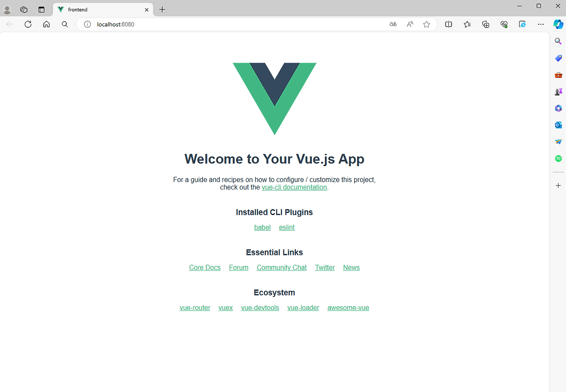Open Copilot icon at top right
Image resolution: width=566 pixels, height=392 pixels.
point(558,24)
